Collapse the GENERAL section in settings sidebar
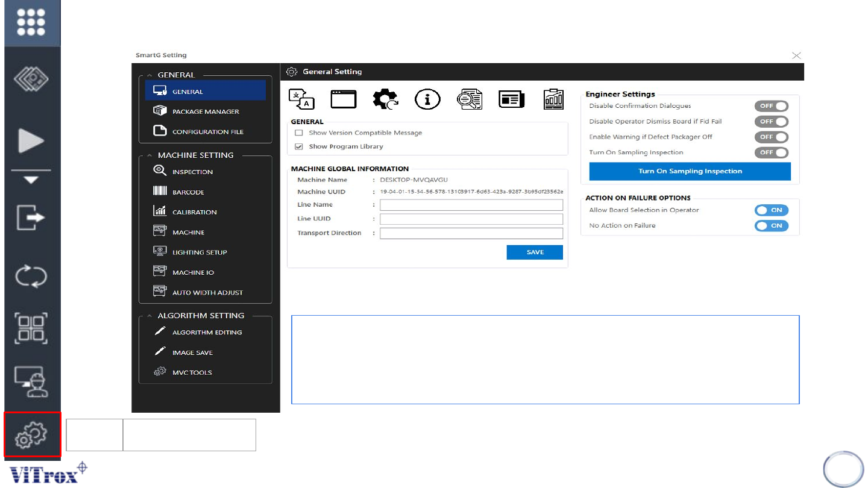This screenshot has width=868, height=488. (149, 75)
